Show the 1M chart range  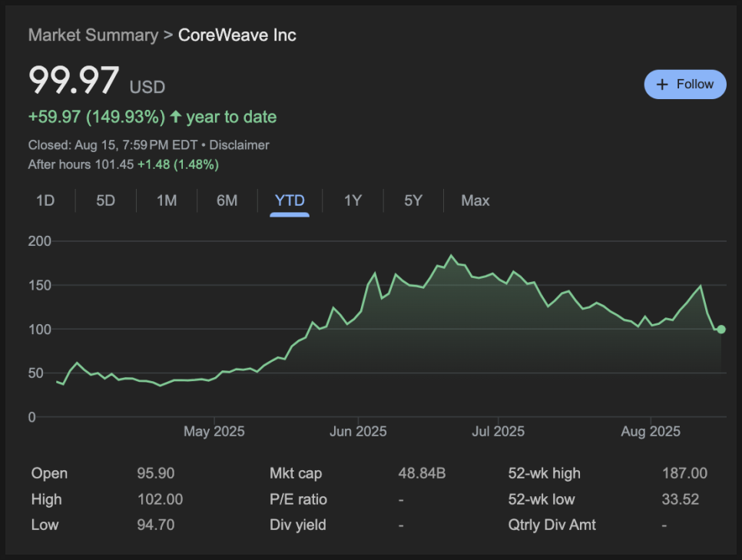pyautogui.click(x=167, y=200)
